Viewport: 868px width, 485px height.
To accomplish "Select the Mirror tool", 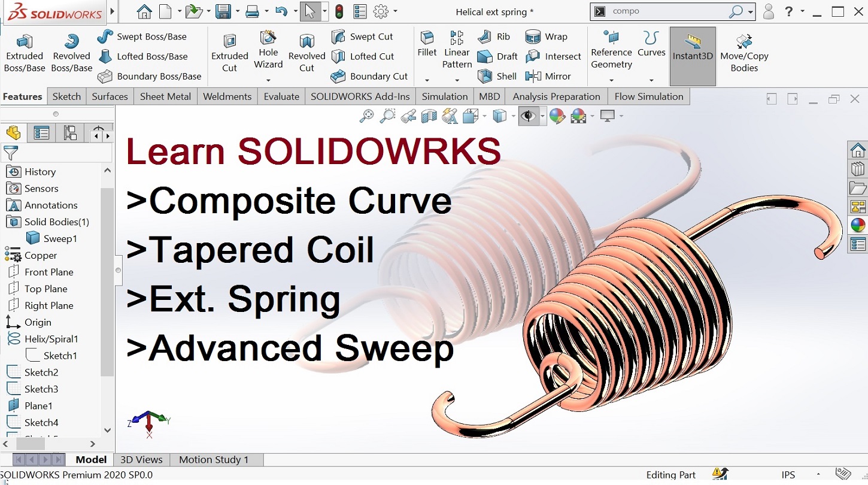I will tap(548, 76).
